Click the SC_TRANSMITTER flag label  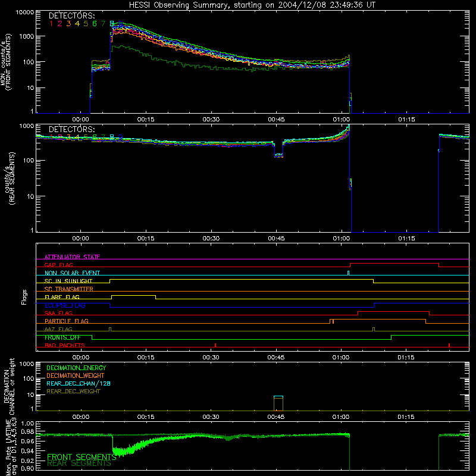(x=69, y=289)
